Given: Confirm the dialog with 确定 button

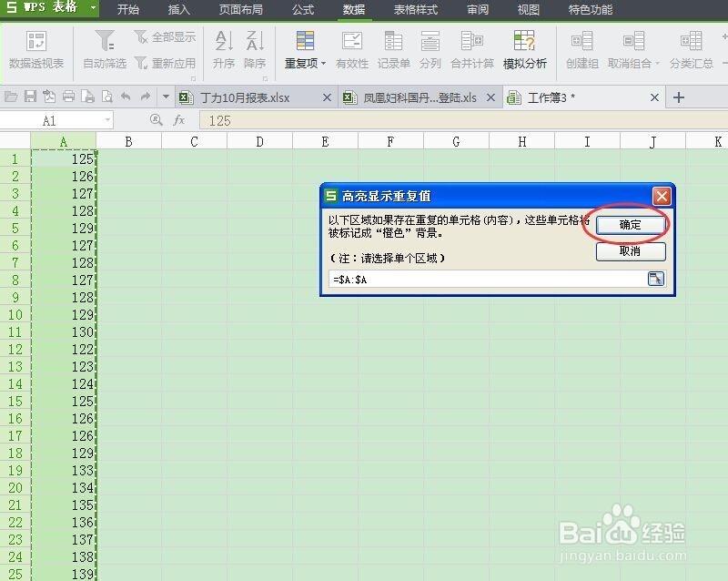Looking at the screenshot, I should click(629, 225).
